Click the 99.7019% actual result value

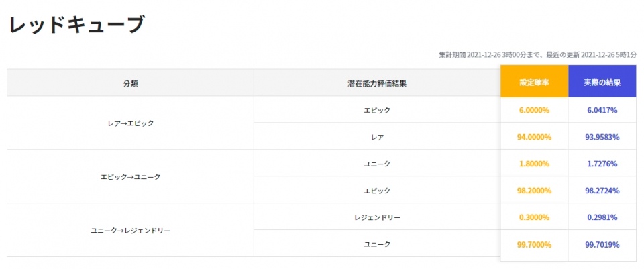pos(602,244)
